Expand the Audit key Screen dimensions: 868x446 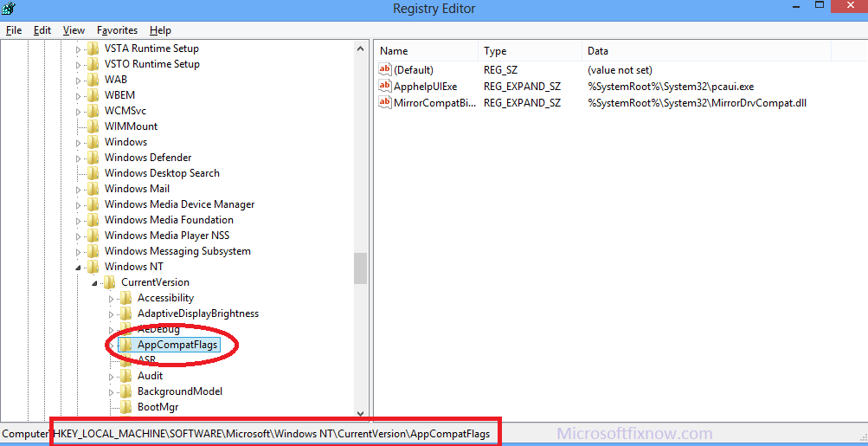(112, 376)
